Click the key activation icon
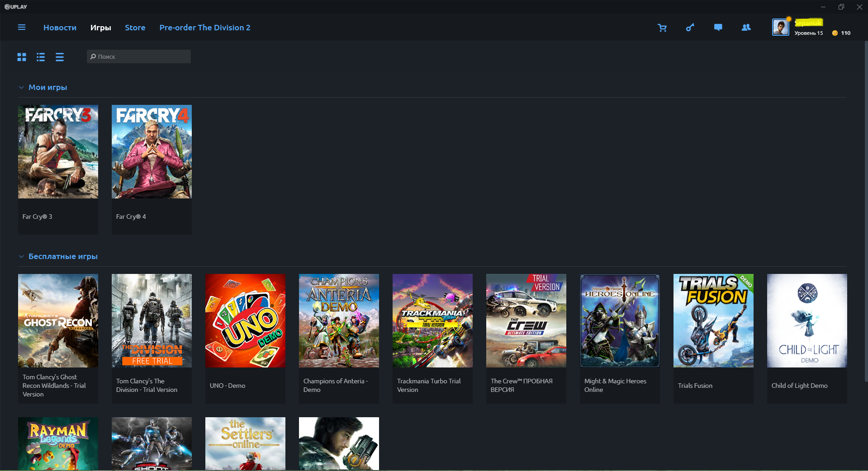Viewport: 868px width, 471px height. pos(690,28)
